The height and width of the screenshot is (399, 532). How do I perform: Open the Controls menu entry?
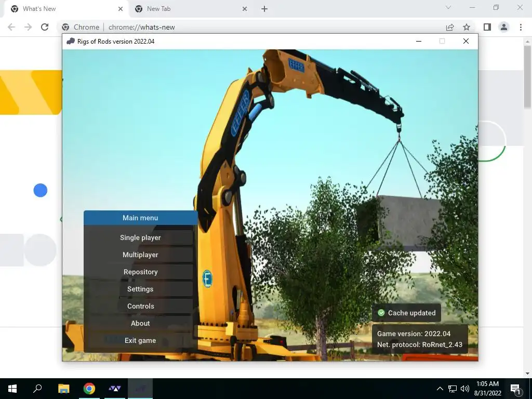click(x=140, y=306)
